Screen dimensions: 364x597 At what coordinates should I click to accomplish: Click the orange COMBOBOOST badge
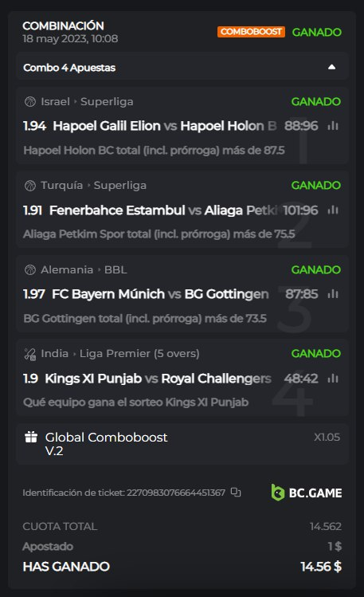click(251, 32)
